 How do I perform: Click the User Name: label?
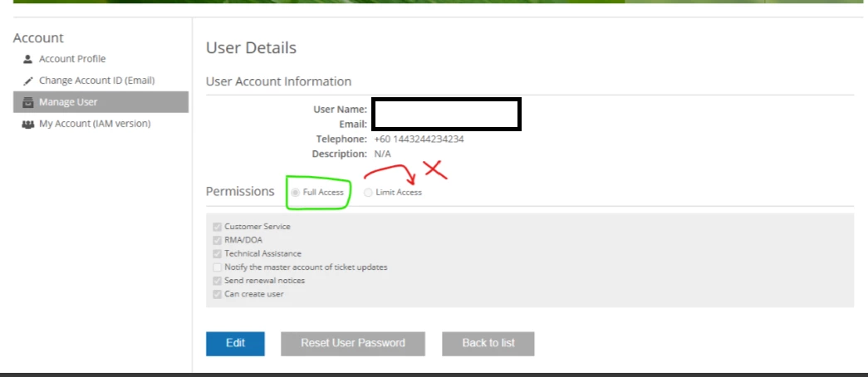point(341,109)
